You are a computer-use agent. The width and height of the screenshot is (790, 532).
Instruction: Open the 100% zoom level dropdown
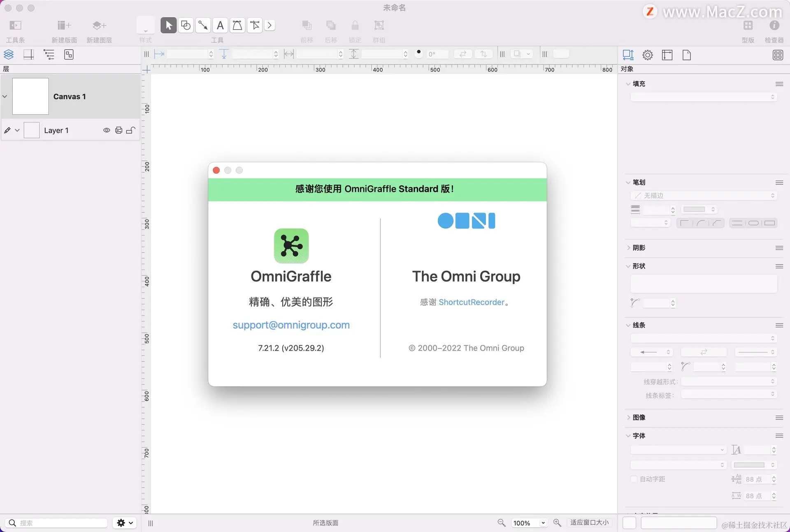[x=543, y=523]
